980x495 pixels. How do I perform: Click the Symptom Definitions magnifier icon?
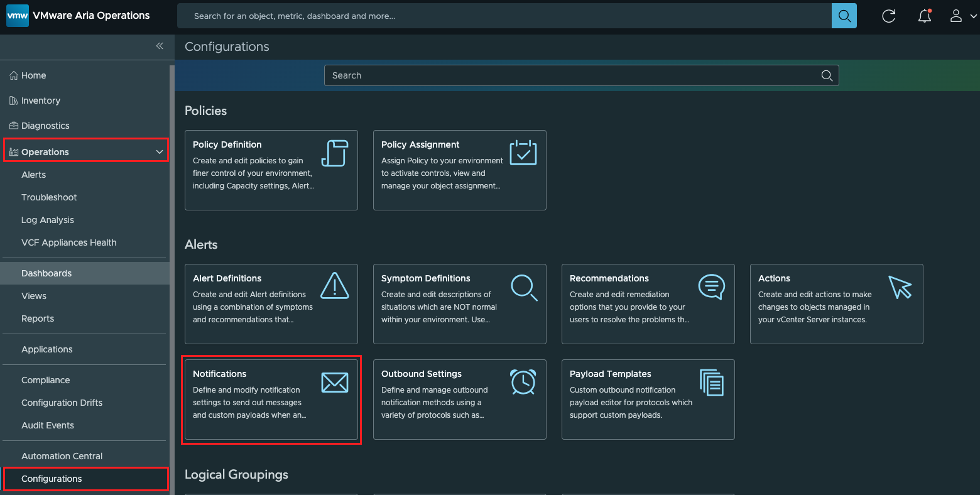[x=524, y=288]
